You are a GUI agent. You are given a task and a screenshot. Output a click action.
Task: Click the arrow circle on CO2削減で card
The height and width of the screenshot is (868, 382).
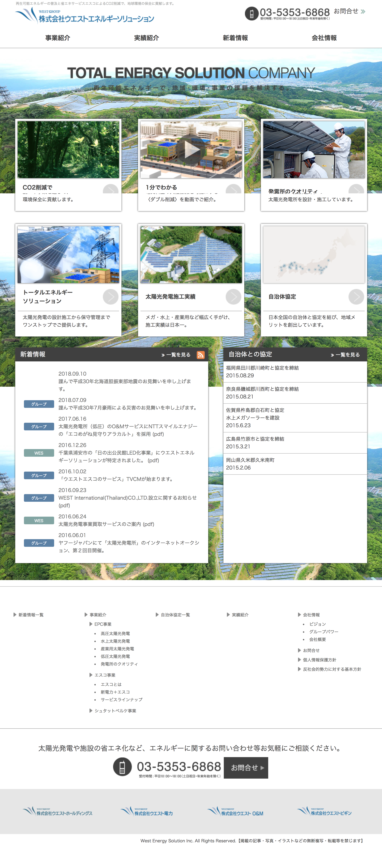(x=111, y=189)
